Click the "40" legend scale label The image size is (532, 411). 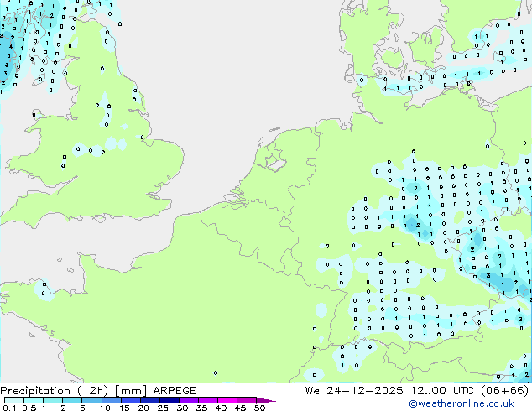[x=221, y=408]
